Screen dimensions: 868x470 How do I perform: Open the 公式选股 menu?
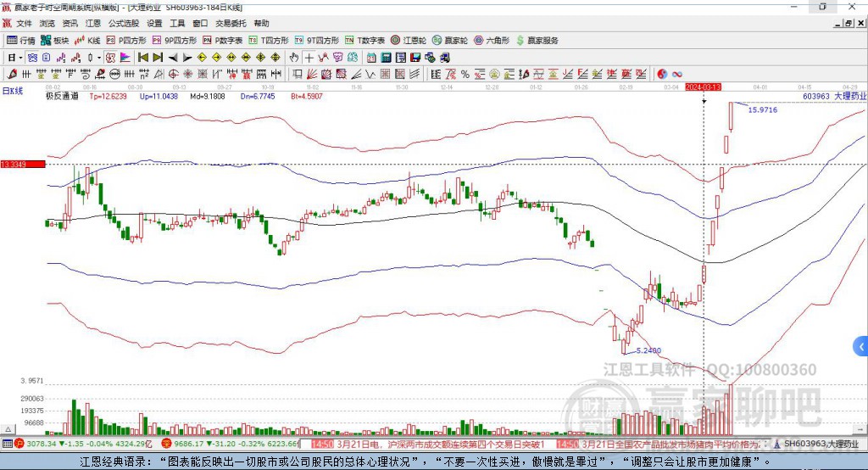(x=124, y=23)
